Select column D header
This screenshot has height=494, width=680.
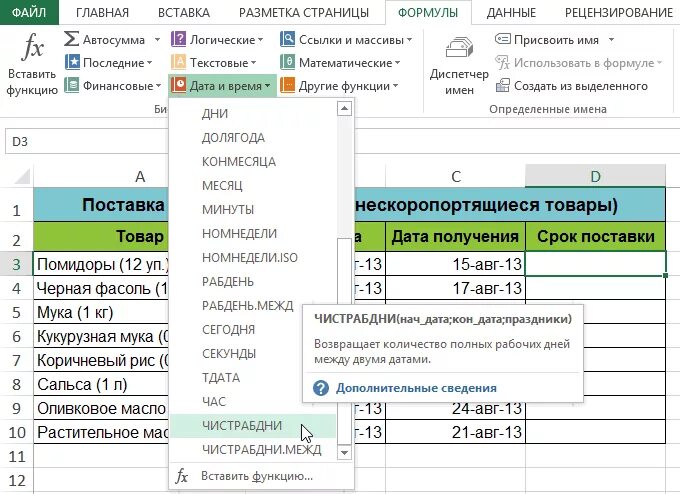pyautogui.click(x=595, y=176)
